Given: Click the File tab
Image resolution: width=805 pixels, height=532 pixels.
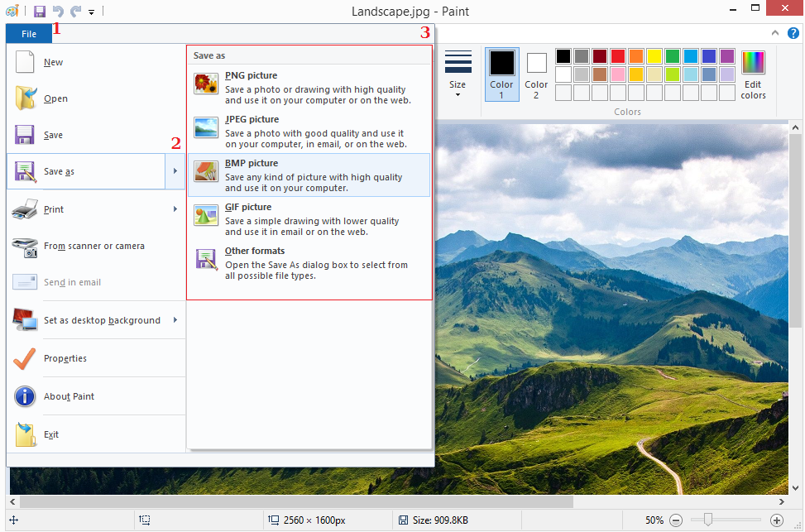Looking at the screenshot, I should [29, 34].
